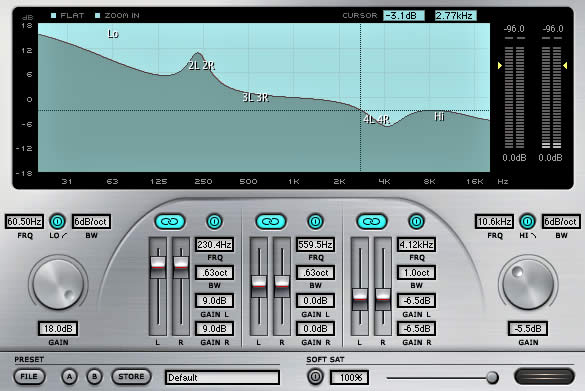Enable the FLAT checkbox

54,16
